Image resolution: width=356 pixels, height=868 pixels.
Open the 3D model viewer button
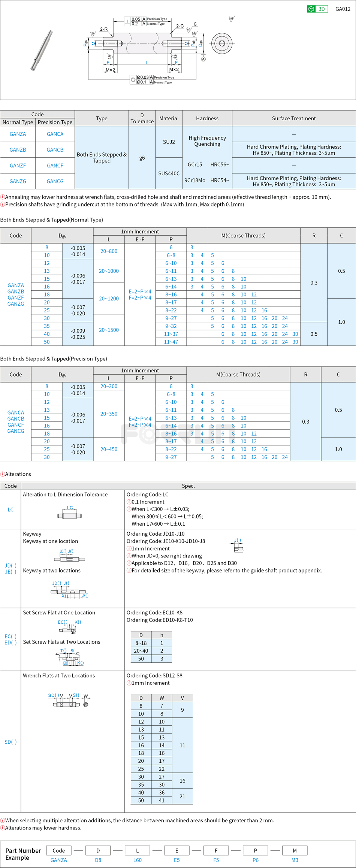317,9
